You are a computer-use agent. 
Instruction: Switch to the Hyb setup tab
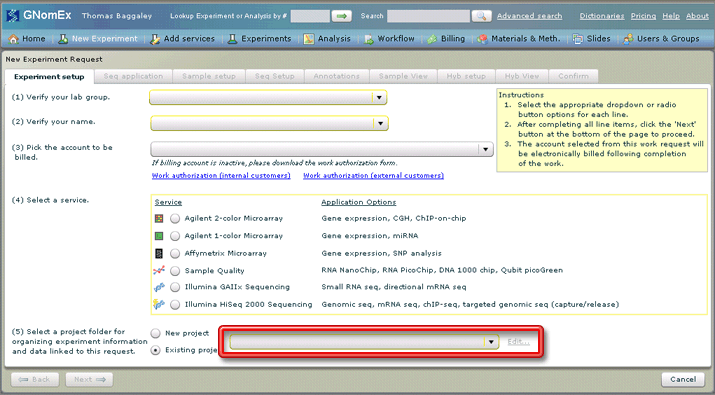(x=466, y=76)
